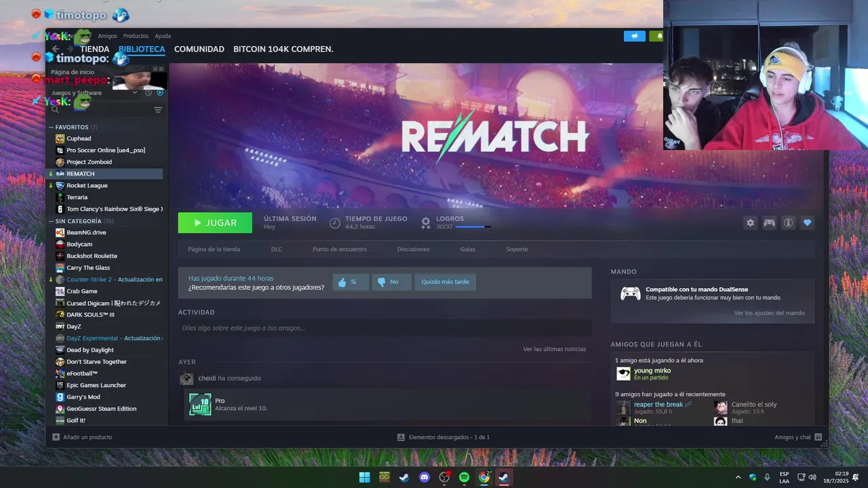Screen dimensions: 868x488
Task: Open friend Canelito el soly's entry
Action: [754, 405]
